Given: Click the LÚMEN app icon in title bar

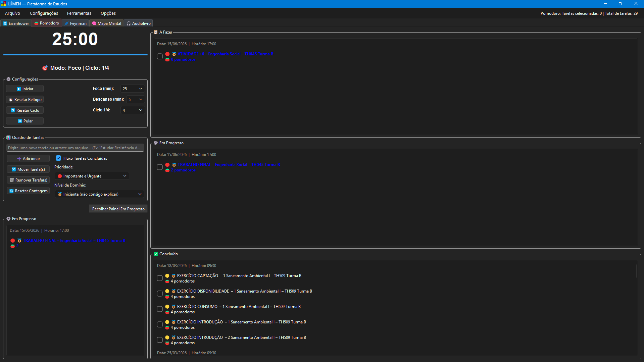Looking at the screenshot, I should click(x=3, y=4).
